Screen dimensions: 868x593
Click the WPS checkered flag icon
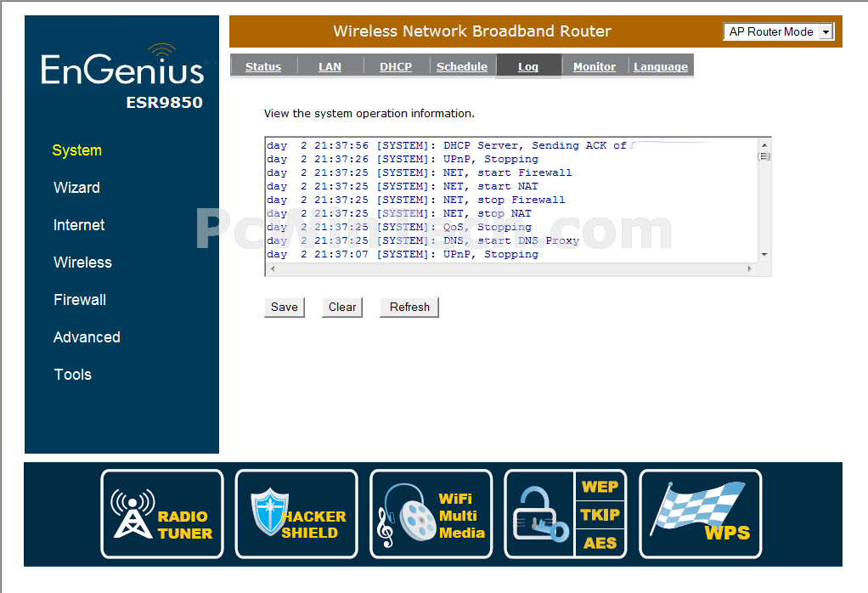(701, 514)
